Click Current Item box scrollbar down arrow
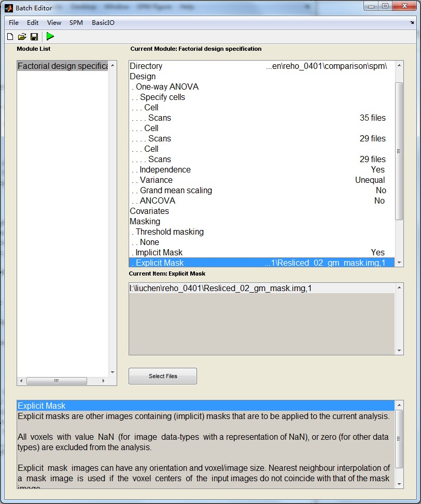The height and width of the screenshot is (504, 421). click(x=399, y=351)
